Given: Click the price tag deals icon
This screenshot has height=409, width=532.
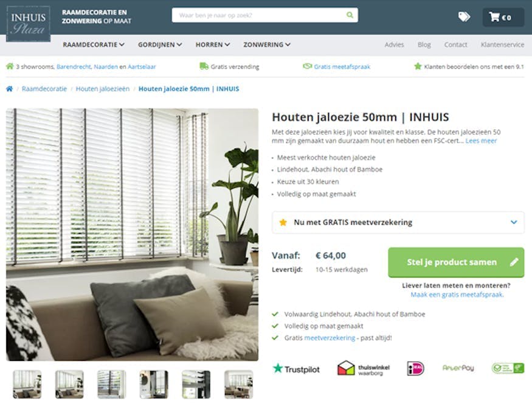Looking at the screenshot, I should coord(464,16).
